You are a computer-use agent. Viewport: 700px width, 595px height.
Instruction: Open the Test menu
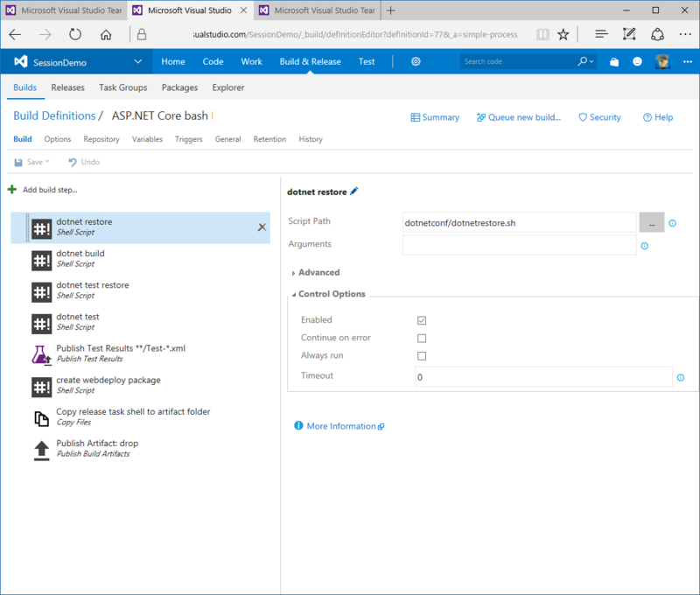(x=367, y=61)
